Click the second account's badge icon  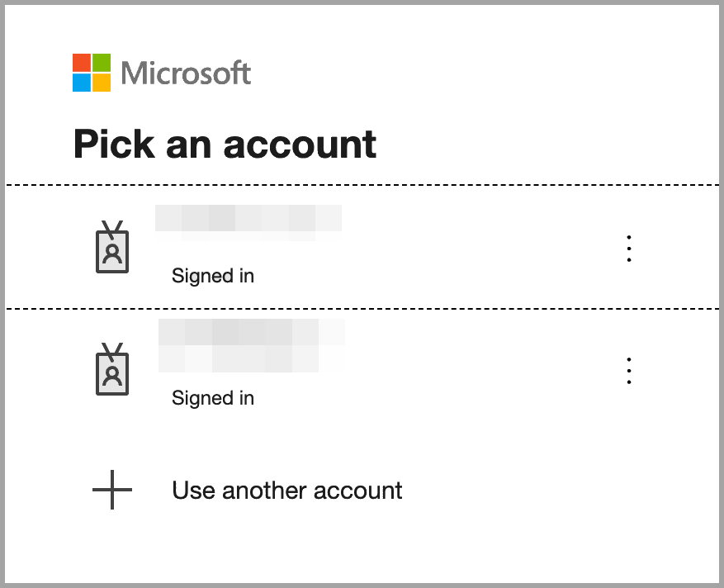(112, 369)
